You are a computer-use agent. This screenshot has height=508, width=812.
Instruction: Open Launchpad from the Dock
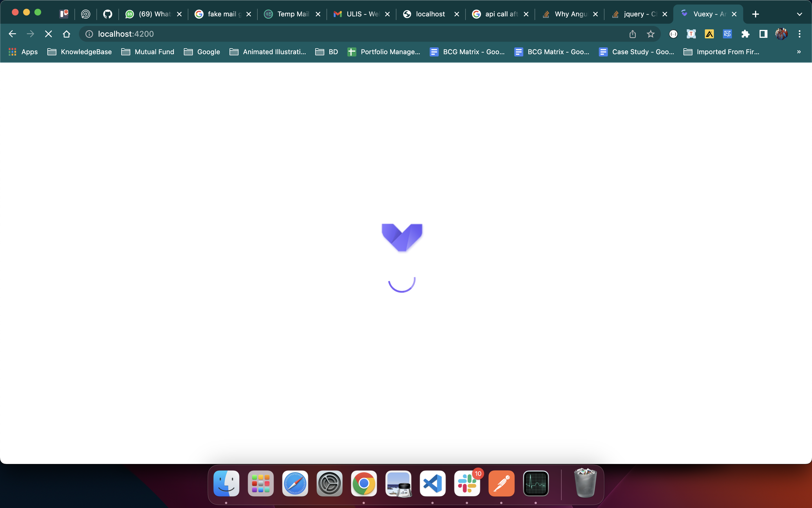point(261,483)
